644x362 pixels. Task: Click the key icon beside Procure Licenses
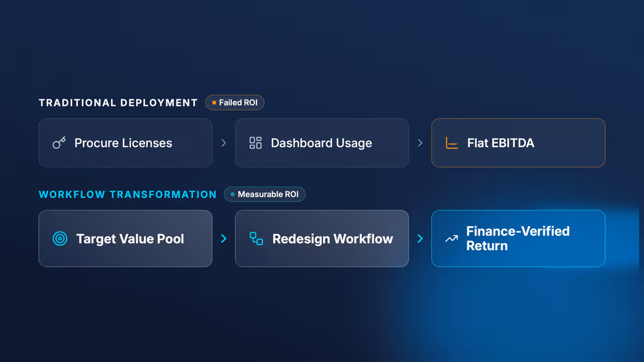(x=59, y=143)
